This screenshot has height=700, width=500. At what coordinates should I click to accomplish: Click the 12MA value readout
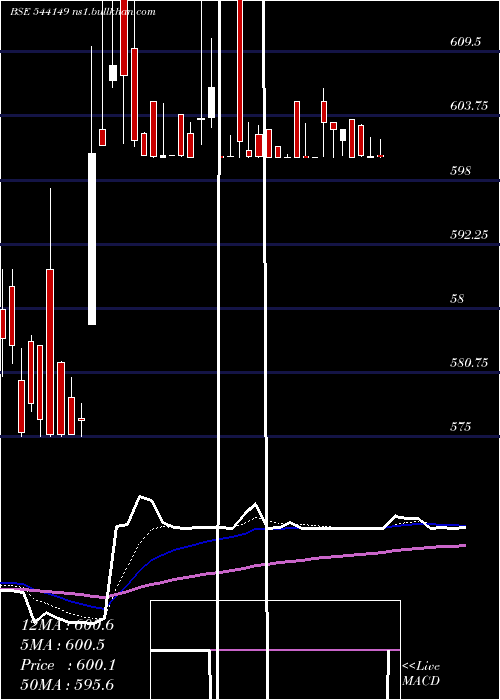pos(67,625)
